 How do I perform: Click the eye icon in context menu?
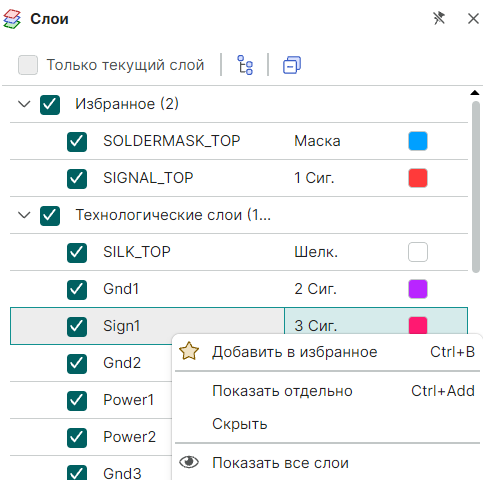coord(189,462)
